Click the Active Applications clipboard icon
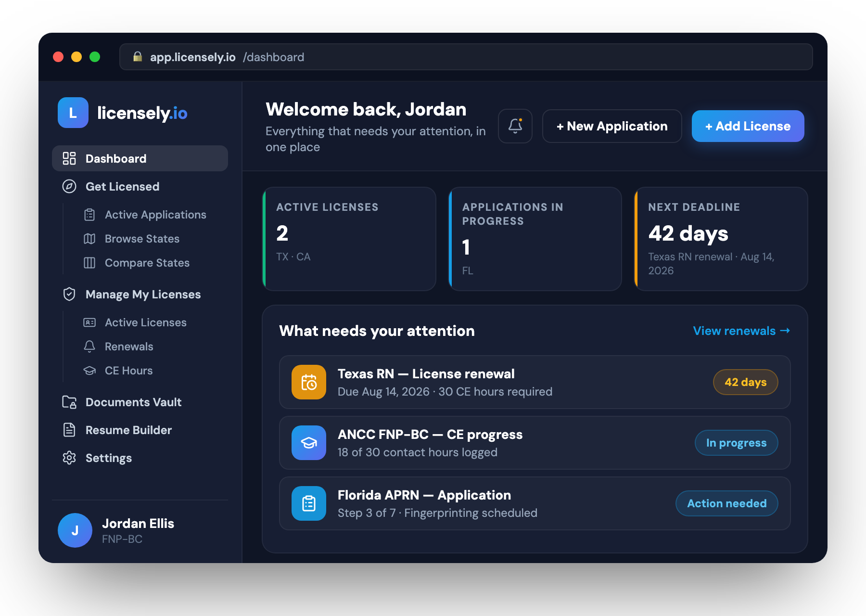This screenshot has height=616, width=866. [x=89, y=215]
